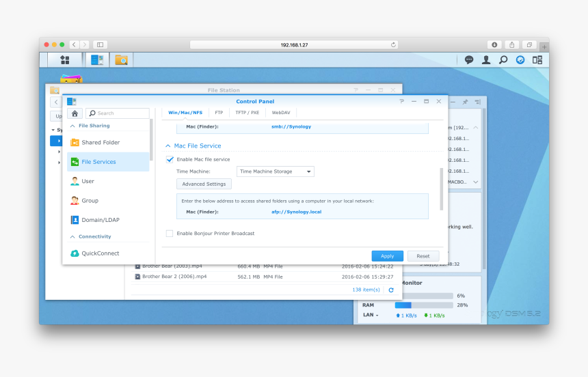Collapse the File Sharing sidebar group
This screenshot has width=588, height=377.
point(72,126)
